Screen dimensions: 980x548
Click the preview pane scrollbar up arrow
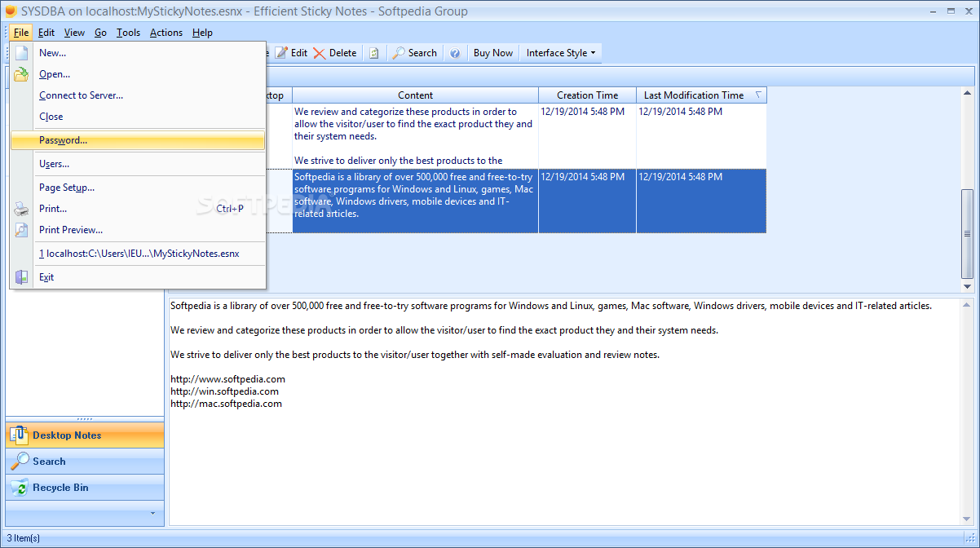(x=967, y=304)
